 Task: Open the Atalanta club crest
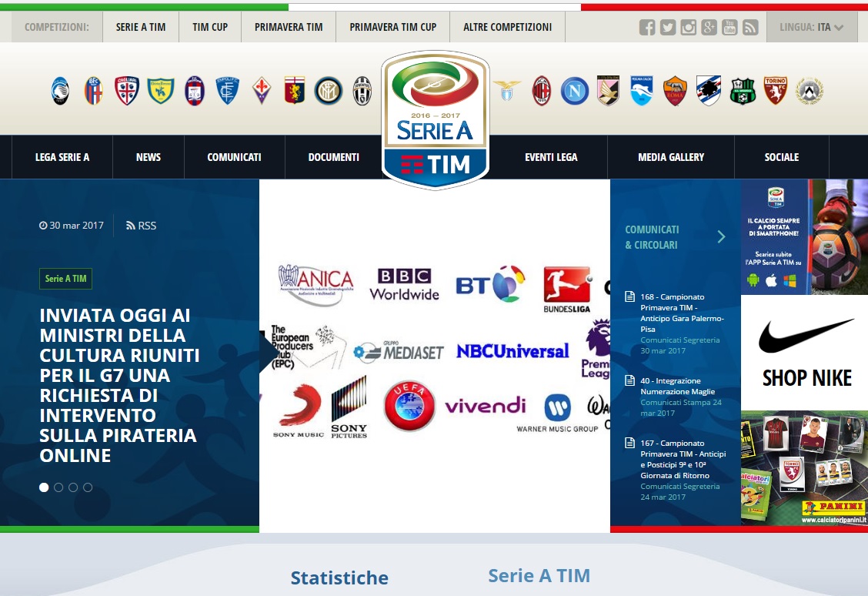point(60,91)
